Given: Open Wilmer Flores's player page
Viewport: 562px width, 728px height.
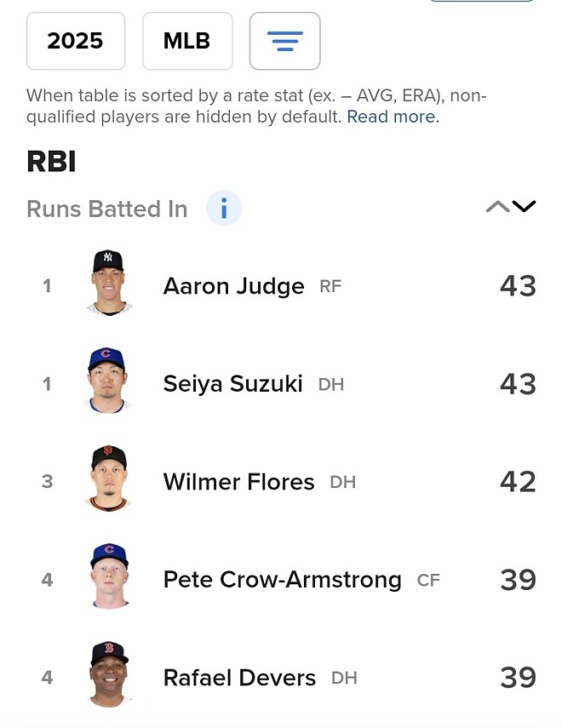Looking at the screenshot, I should 238,482.
